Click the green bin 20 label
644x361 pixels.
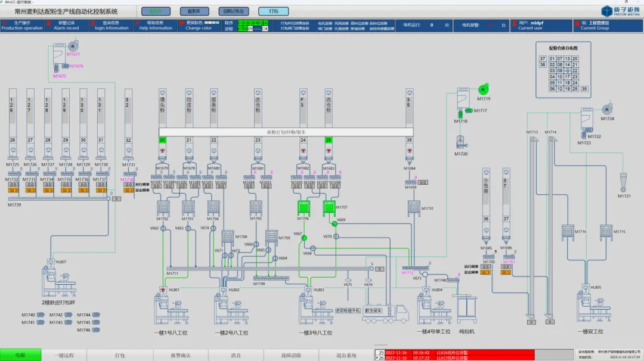coord(162,140)
